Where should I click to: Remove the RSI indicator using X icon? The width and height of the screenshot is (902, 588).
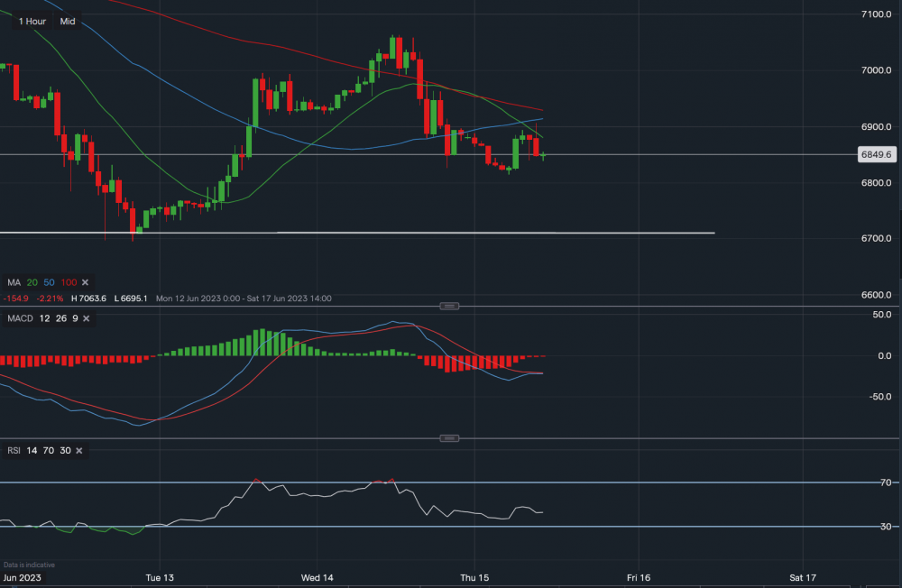pos(78,450)
